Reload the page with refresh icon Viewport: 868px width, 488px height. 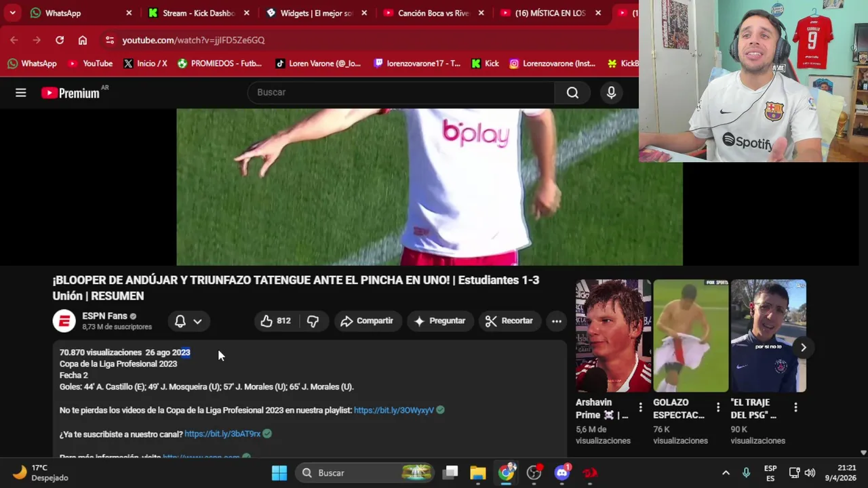60,40
